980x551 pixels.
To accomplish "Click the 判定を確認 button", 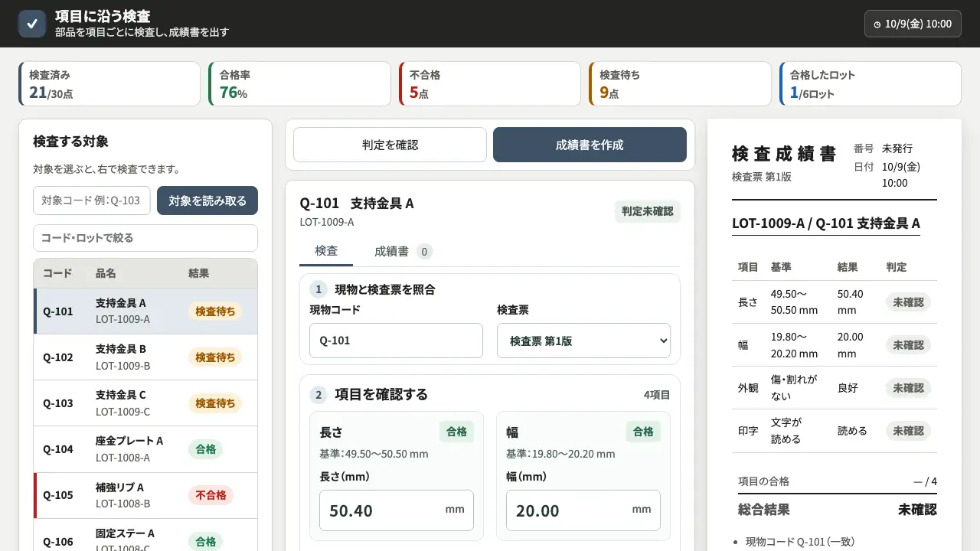I will [x=390, y=145].
